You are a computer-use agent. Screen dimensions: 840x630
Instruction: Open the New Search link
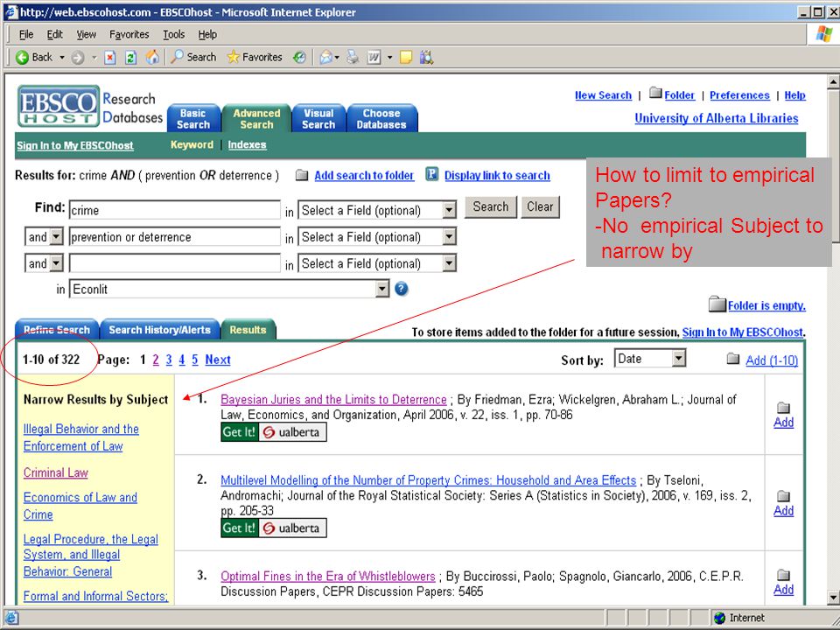coord(603,95)
